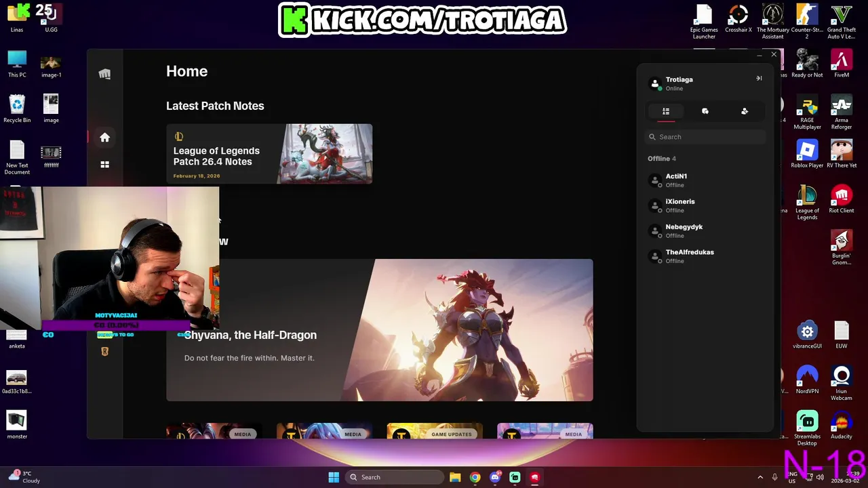Open EUW text file on desktop
This screenshot has width=868, height=488.
842,335
